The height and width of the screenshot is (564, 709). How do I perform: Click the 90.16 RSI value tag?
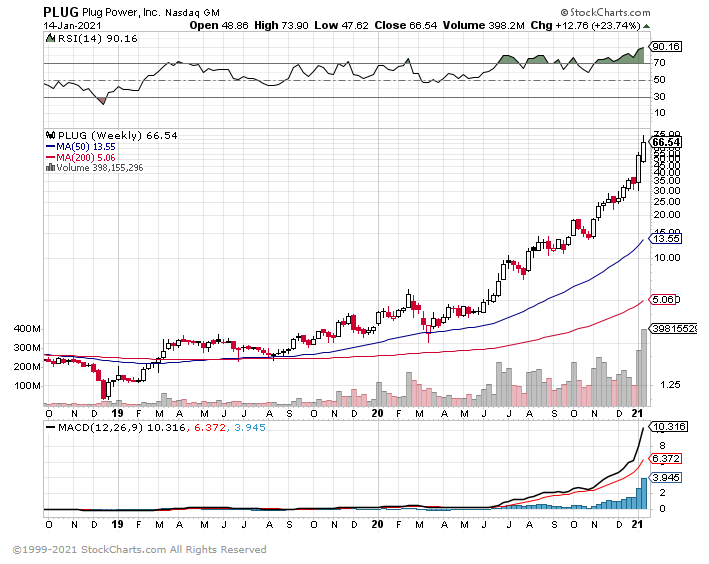coord(666,47)
